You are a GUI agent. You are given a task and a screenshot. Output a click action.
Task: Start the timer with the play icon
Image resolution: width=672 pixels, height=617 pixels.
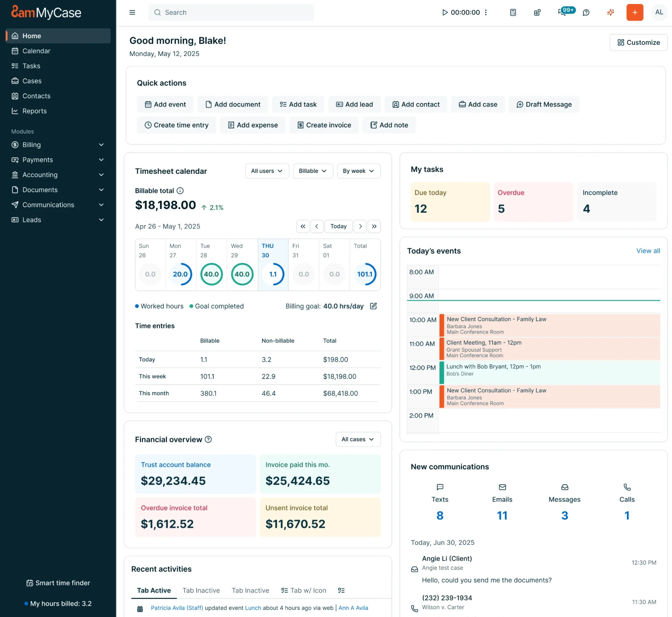(x=445, y=12)
